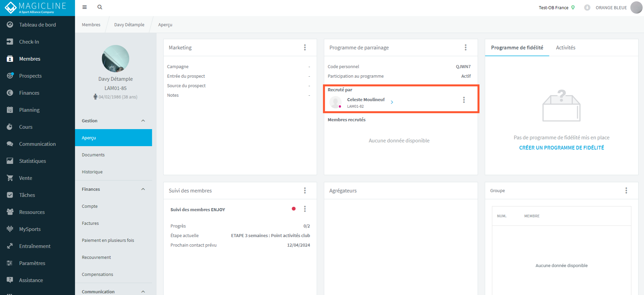Open Suivi des membres card three-dot menu
This screenshot has height=295, width=644.
[x=305, y=190]
